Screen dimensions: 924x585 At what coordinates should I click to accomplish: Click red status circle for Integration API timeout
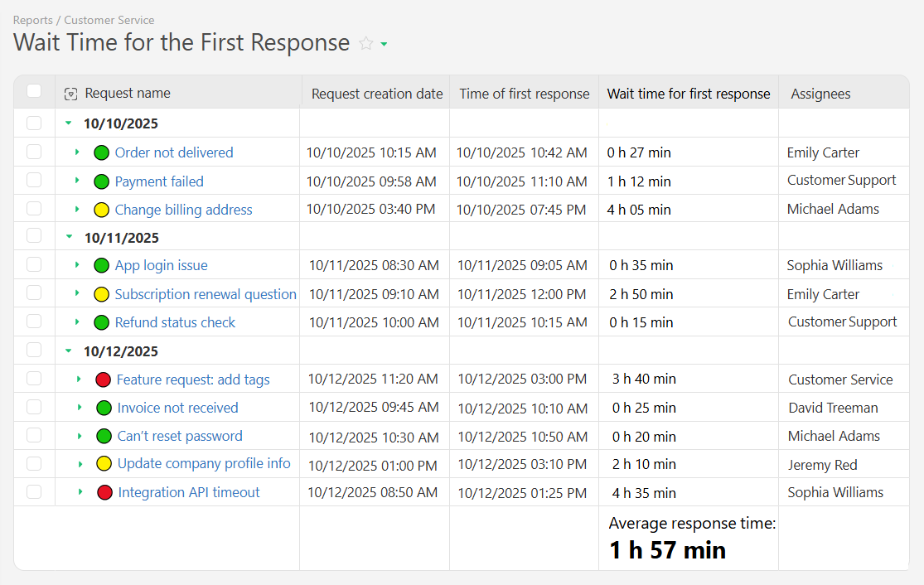click(104, 492)
